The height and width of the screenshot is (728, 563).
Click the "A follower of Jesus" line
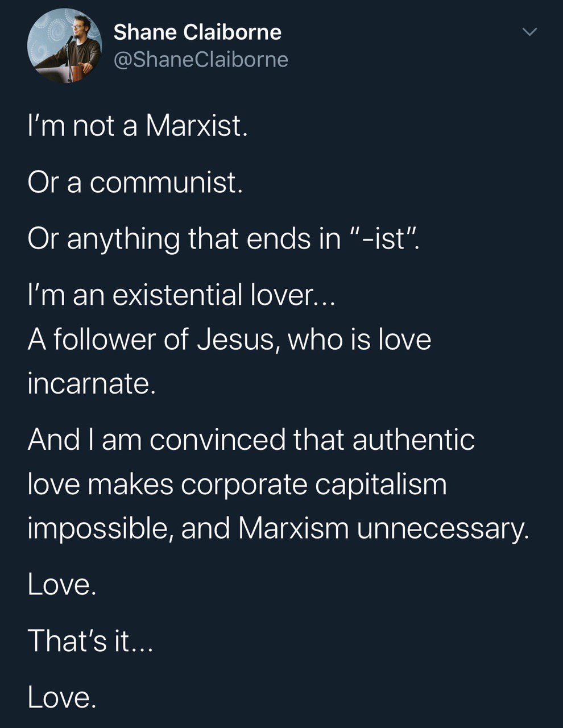(x=229, y=339)
